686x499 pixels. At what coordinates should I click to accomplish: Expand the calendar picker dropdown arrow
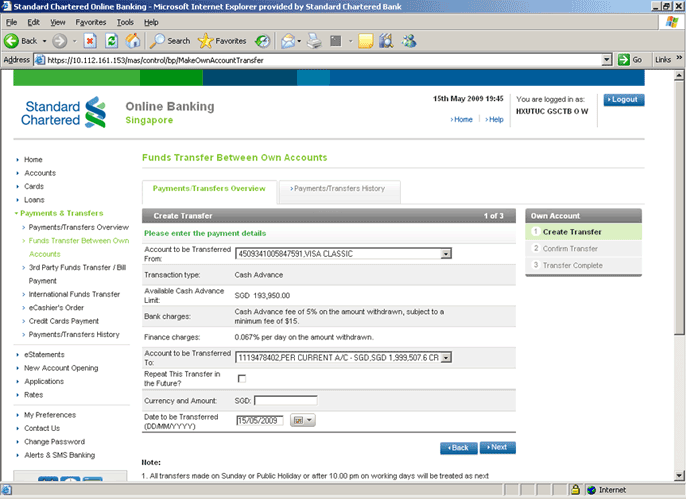click(309, 420)
